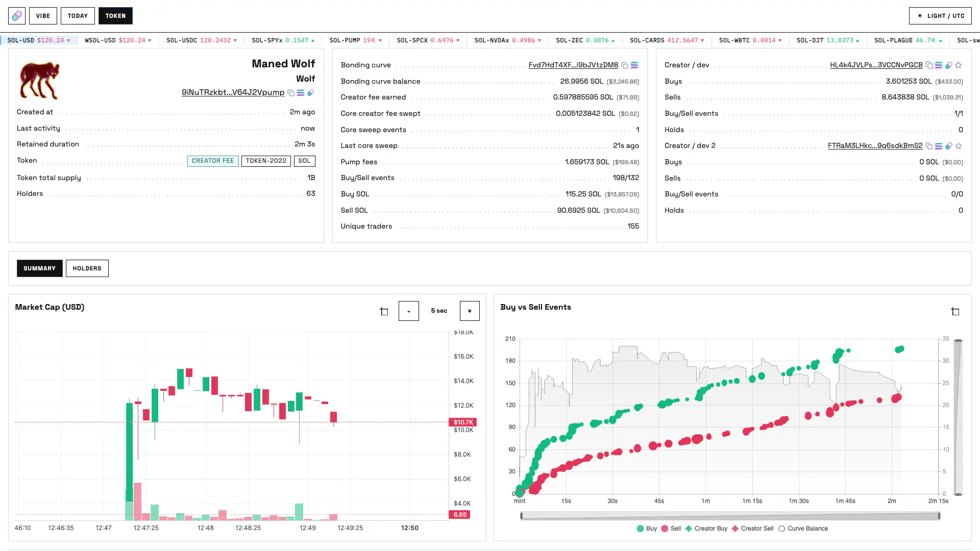Open Solana explorer for Creator / dev 2
The height and width of the screenshot is (551, 980).
[x=939, y=146]
